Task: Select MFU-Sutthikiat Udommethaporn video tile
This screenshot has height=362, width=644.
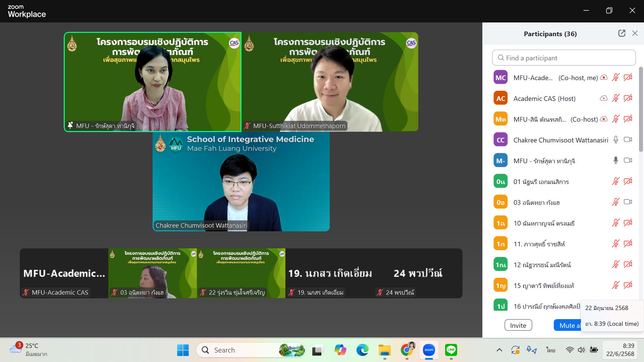Action: (330, 82)
